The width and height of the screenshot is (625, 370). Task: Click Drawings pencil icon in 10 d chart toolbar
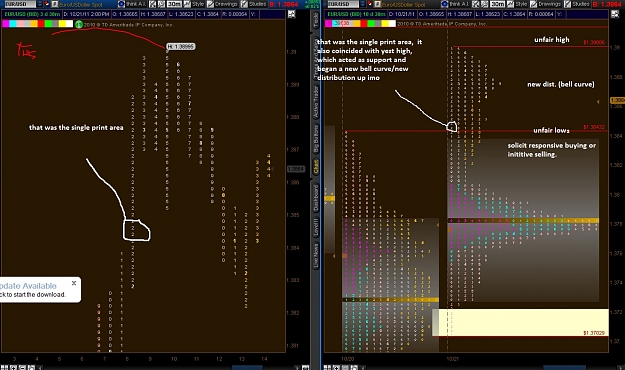click(533, 4)
